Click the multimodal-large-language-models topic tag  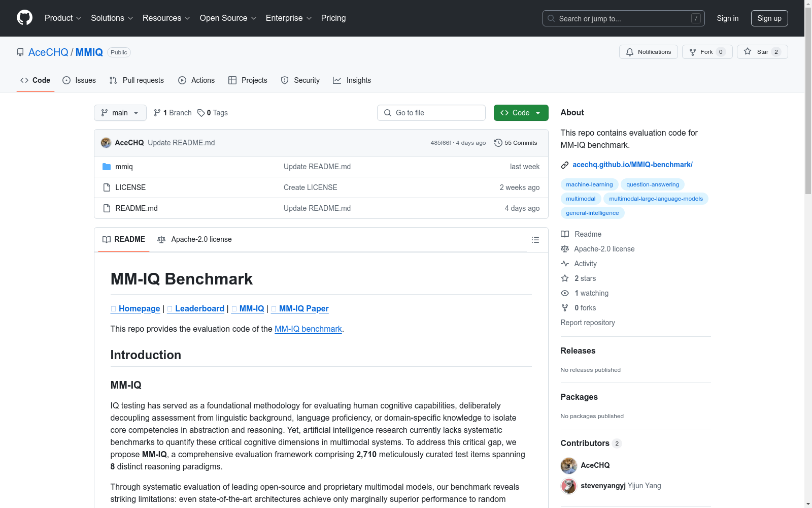coord(656,199)
